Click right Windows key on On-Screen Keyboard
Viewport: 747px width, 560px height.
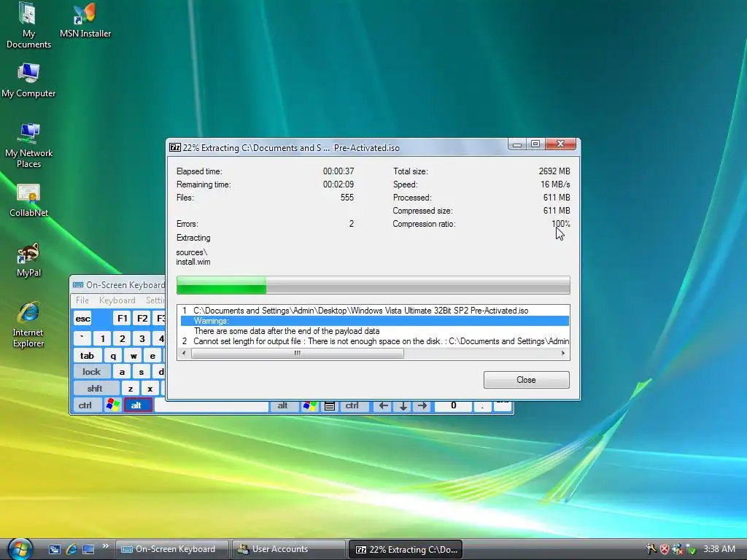309,405
